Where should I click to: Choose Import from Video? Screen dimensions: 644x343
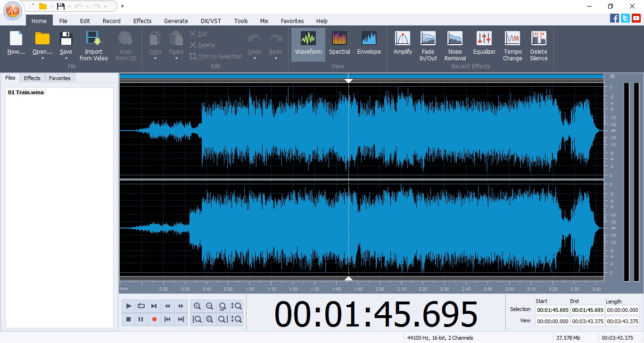coord(93,46)
